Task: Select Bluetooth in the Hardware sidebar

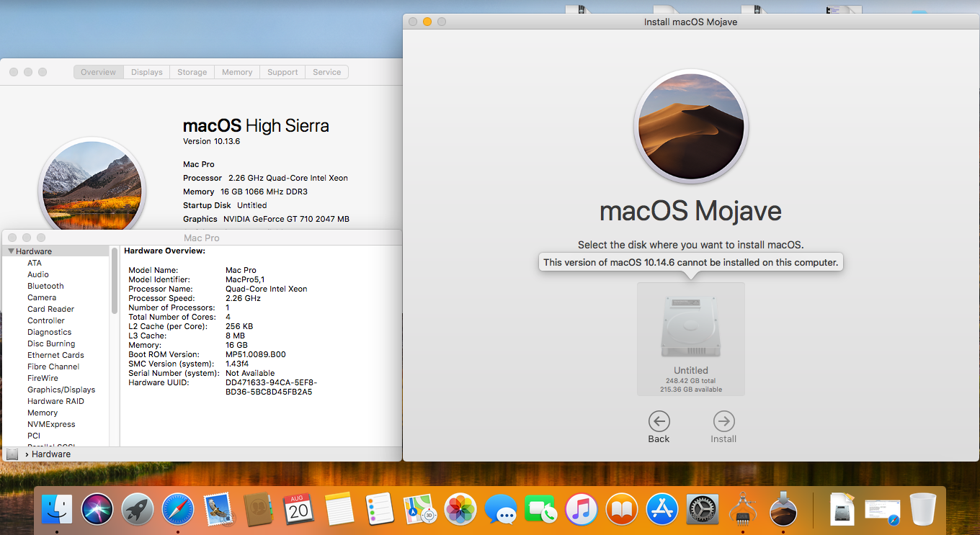Action: point(45,286)
